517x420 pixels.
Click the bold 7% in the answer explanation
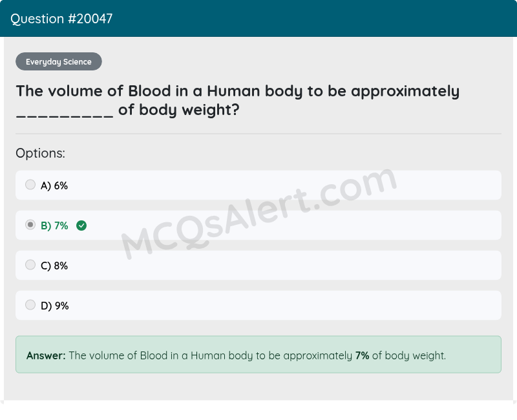click(x=362, y=355)
